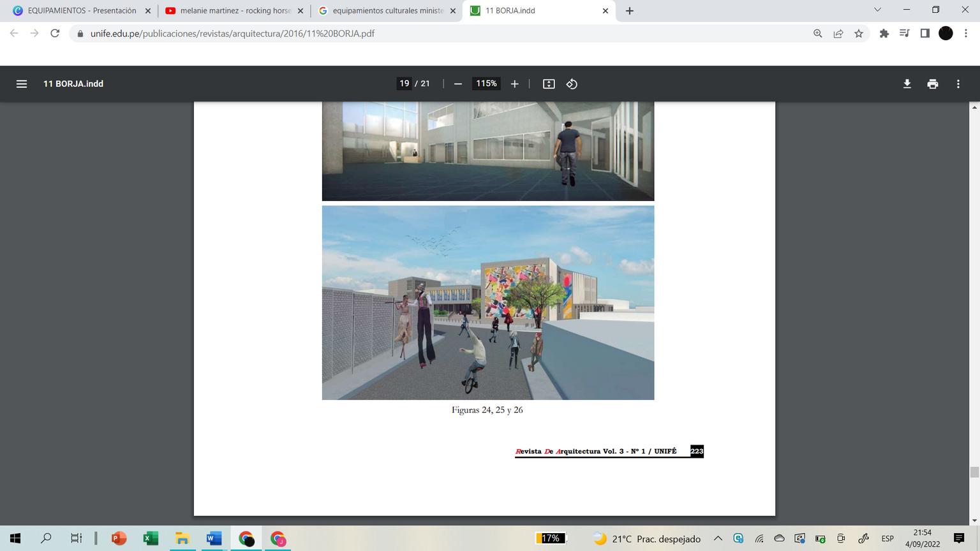Click the scrollbar up arrow
Screen dimensions: 980x551
tap(974, 107)
